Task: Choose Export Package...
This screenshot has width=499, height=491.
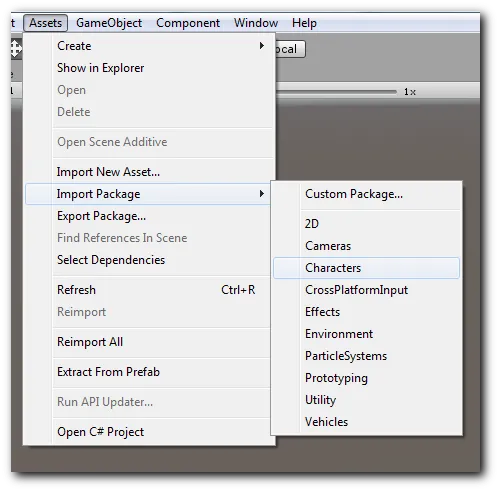Action: [148, 216]
